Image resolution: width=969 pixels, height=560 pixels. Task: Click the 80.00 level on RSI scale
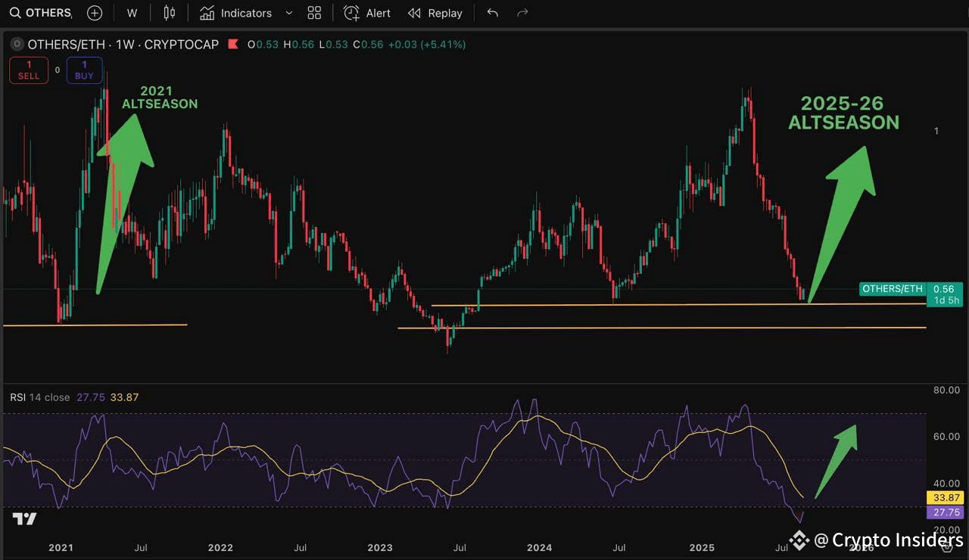click(x=947, y=390)
